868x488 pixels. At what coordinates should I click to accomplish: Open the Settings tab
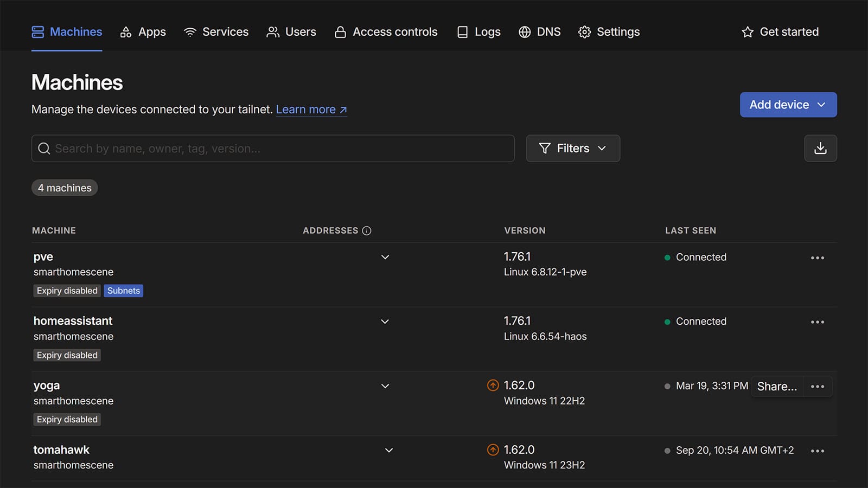tap(609, 32)
